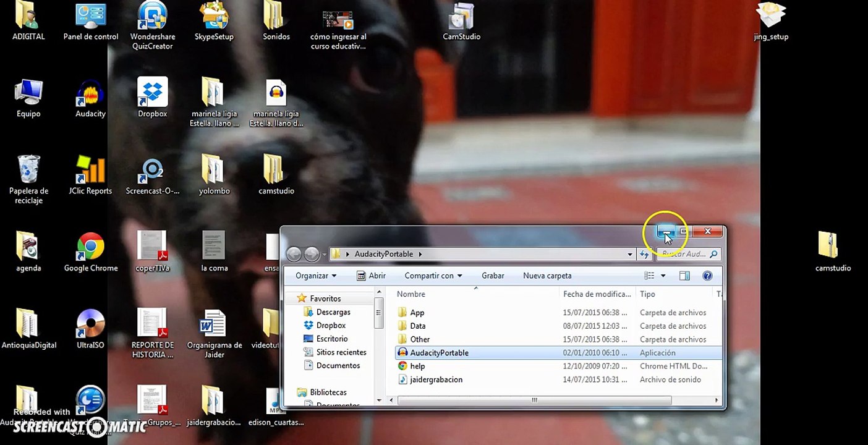The image size is (868, 445).
Task: Click the horizontal scrollbar in the file list
Action: coord(534,400)
